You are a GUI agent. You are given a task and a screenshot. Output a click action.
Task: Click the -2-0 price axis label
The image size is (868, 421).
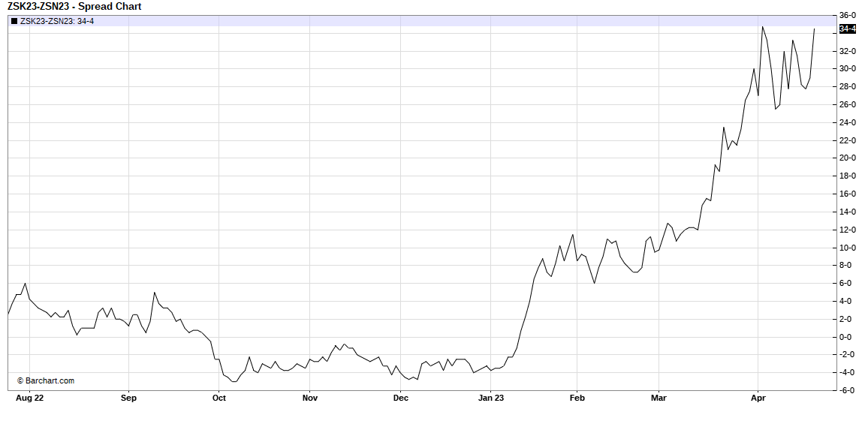click(x=848, y=355)
